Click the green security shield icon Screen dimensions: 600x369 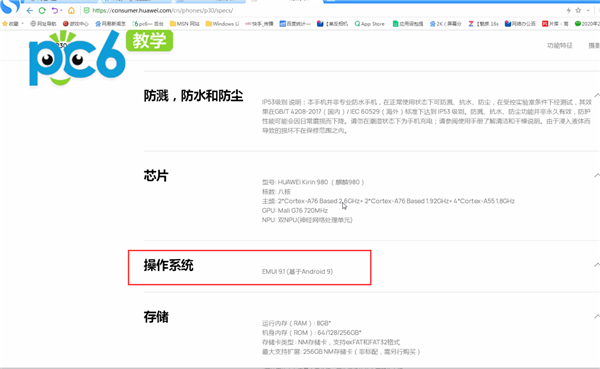(x=86, y=11)
